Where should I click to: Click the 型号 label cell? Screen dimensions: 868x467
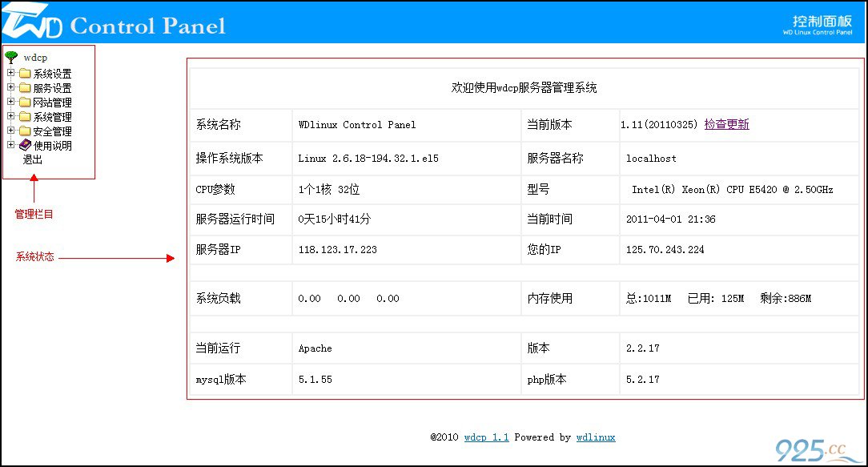569,190
